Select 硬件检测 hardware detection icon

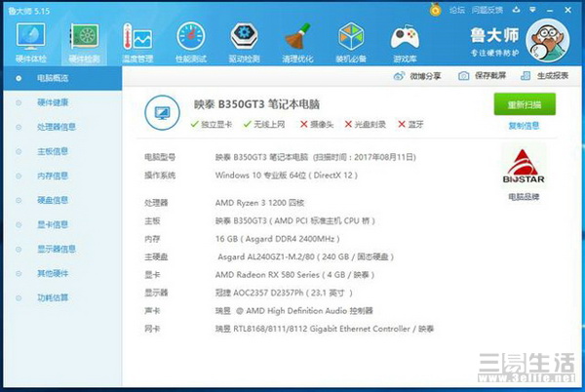84,42
